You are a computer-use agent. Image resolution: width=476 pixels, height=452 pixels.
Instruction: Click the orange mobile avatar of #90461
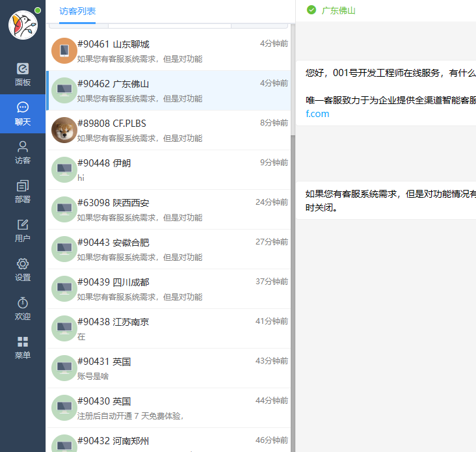point(64,51)
